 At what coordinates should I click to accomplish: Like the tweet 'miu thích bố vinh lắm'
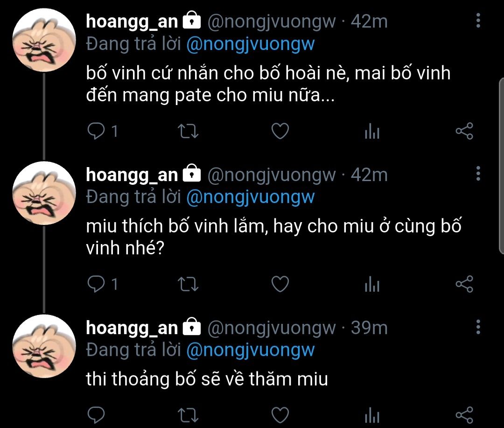pyautogui.click(x=280, y=284)
